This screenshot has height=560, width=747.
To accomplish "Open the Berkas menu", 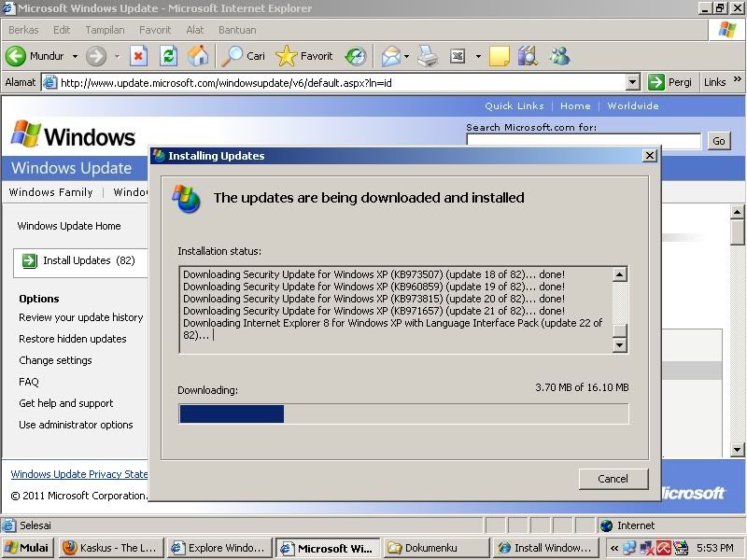I will point(23,30).
